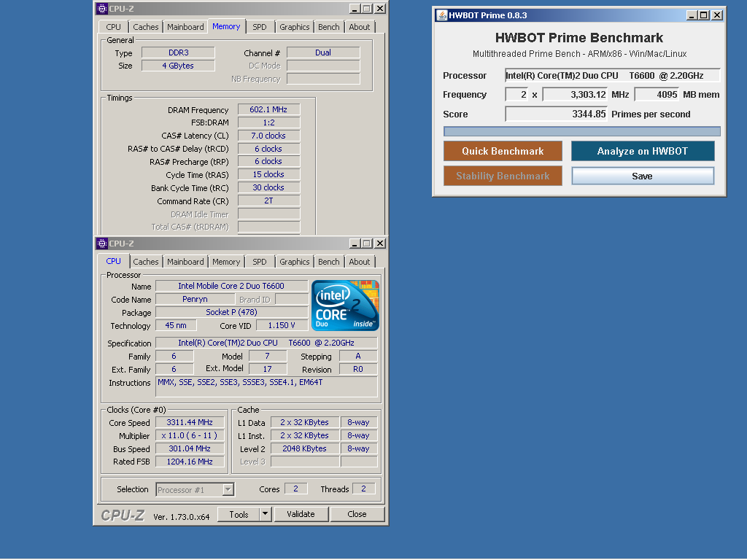Open the About tab in the lower CPU-Z window
This screenshot has height=560, width=747.
point(359,262)
